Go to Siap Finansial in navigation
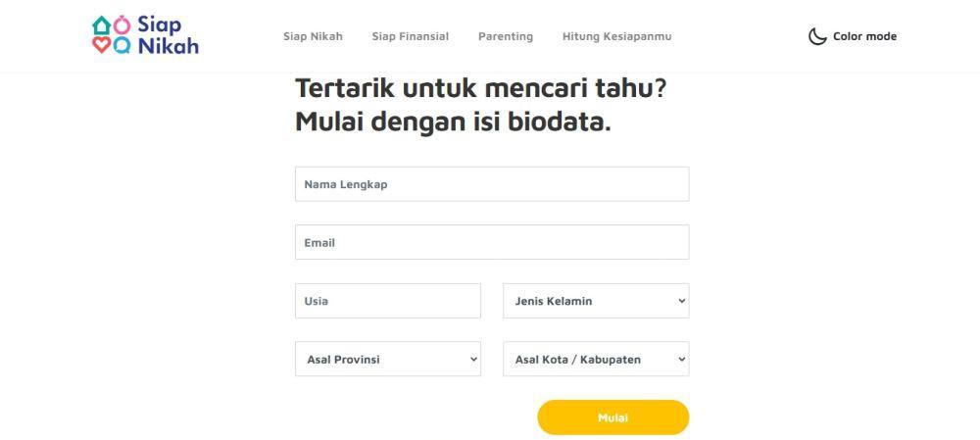980x440 pixels. [x=410, y=36]
